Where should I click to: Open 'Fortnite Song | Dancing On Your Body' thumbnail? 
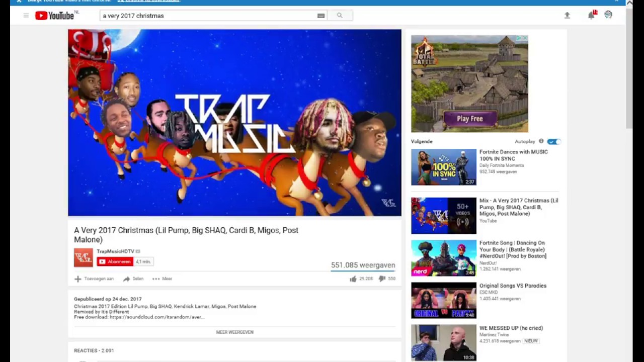444,258
